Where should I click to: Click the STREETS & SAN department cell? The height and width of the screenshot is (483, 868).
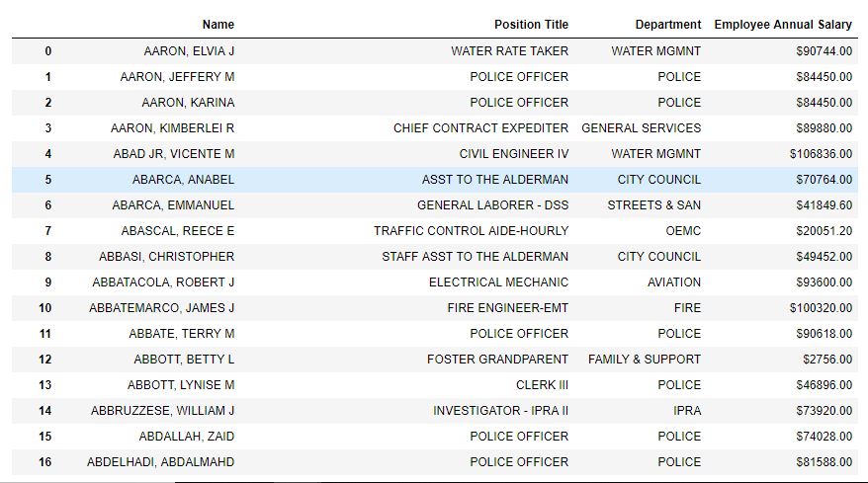click(653, 205)
